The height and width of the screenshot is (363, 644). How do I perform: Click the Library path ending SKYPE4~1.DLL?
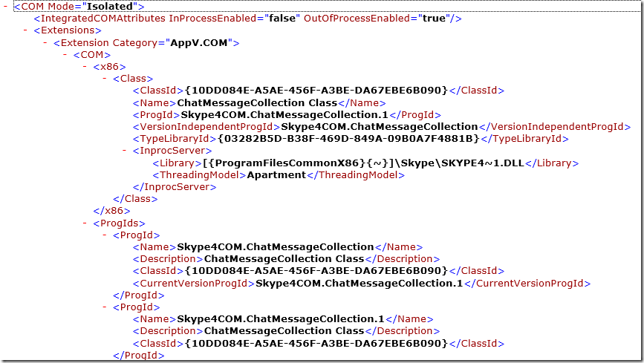point(363,163)
